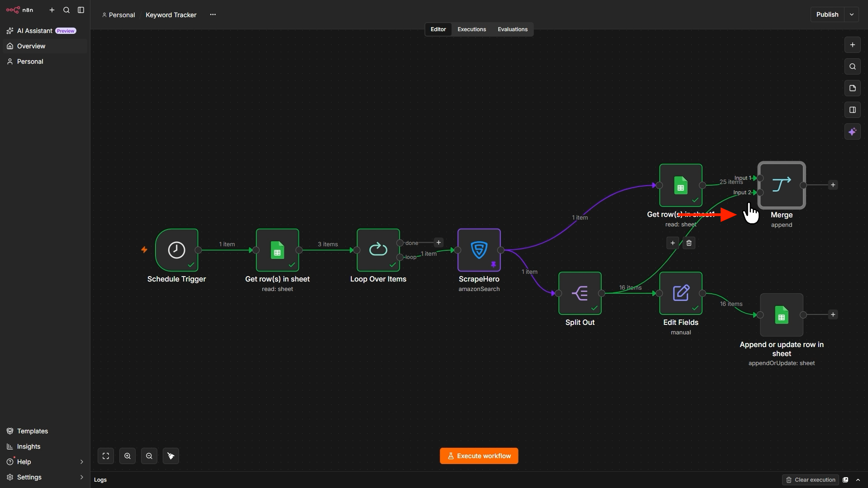Zoom out on the canvas
Viewport: 868px width, 488px height.
pyautogui.click(x=149, y=456)
